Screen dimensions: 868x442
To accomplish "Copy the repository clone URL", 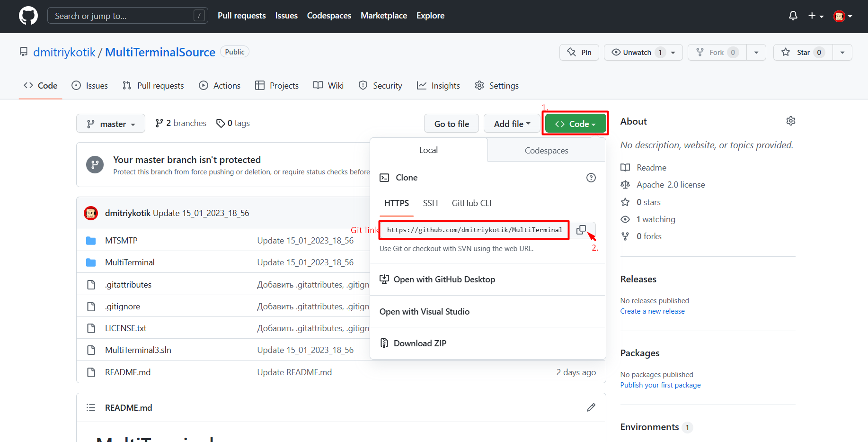I will point(581,230).
